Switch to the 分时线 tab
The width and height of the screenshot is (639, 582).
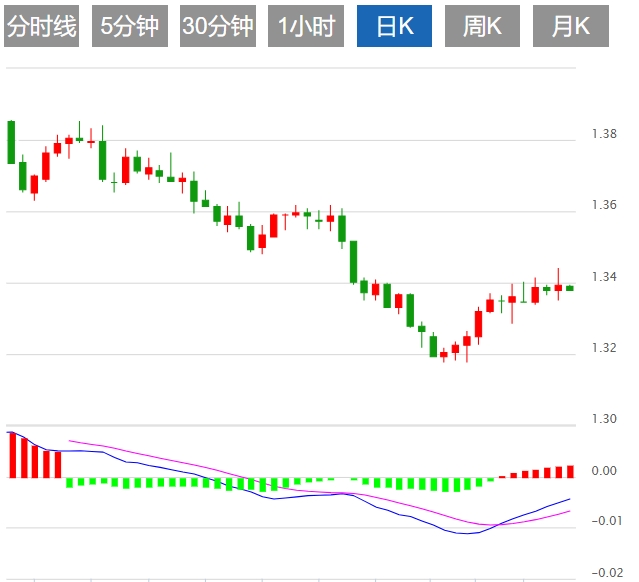click(x=42, y=27)
